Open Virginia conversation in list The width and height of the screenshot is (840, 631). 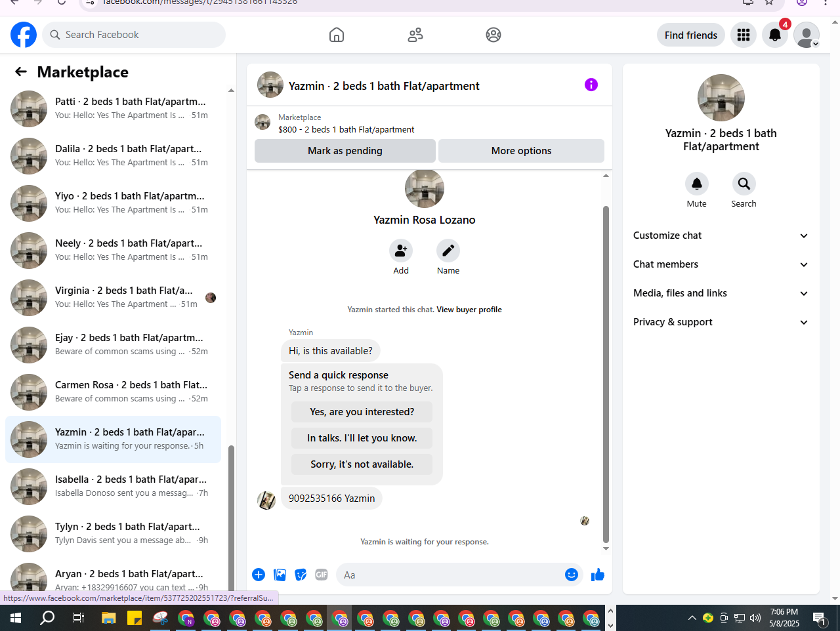[x=113, y=298]
